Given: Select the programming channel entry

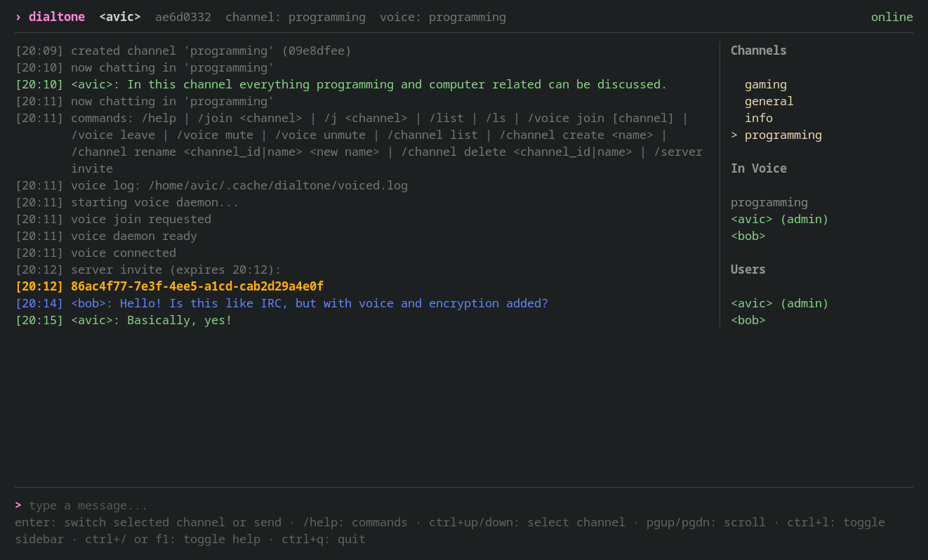Looking at the screenshot, I should pyautogui.click(x=783, y=135).
